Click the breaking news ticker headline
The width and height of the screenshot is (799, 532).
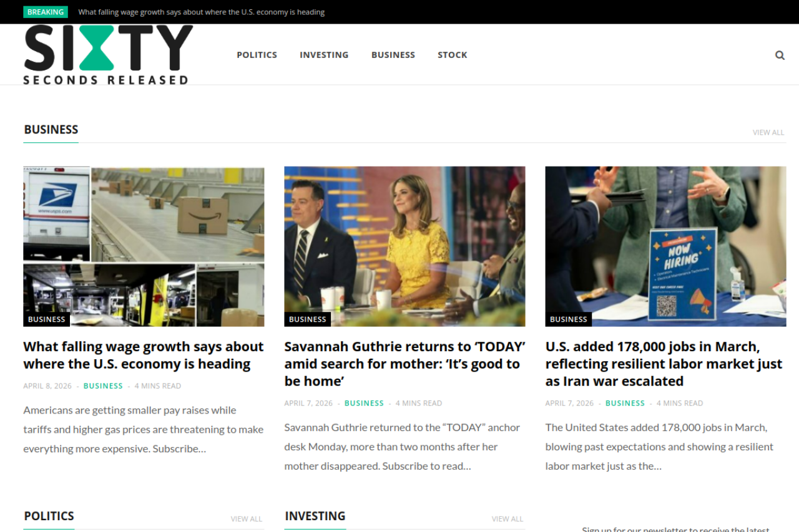pyautogui.click(x=201, y=12)
